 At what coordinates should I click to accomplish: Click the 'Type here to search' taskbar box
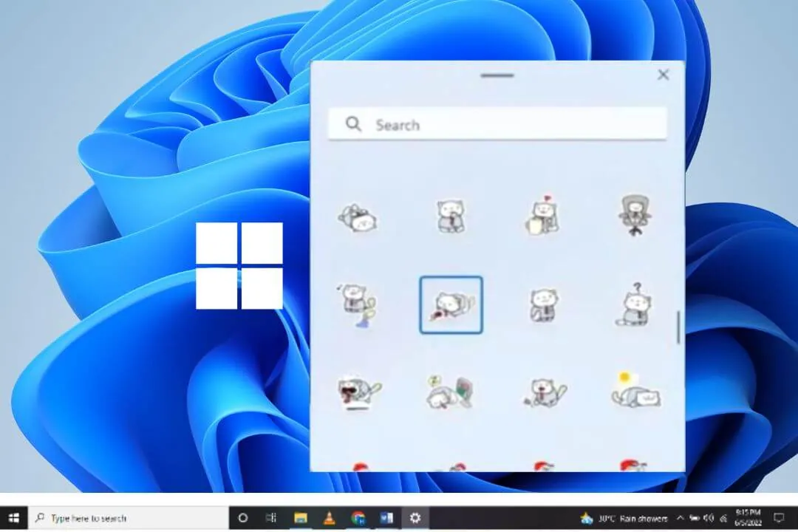129,518
